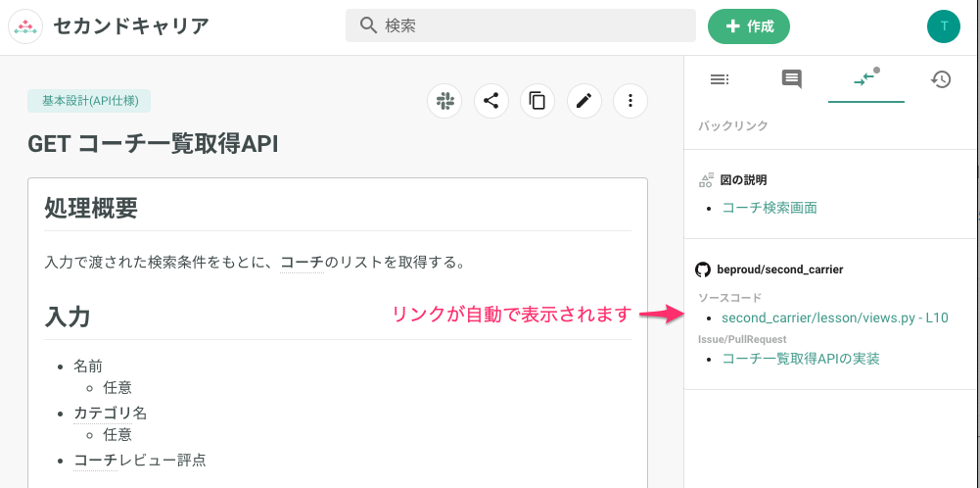Click 任意 under カテゴリ名
Screen dimensions: 980x488
point(117,434)
